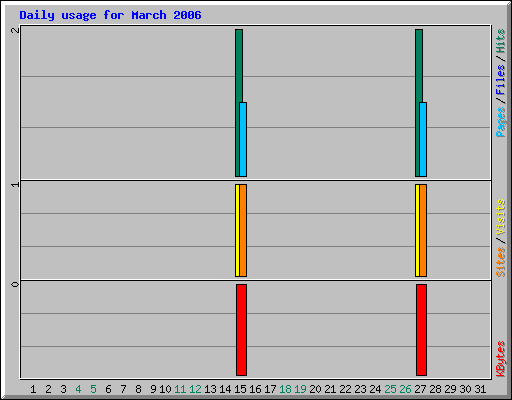Click the yellow "Visits" legend label
This screenshot has height=400, width=512.
(501, 217)
